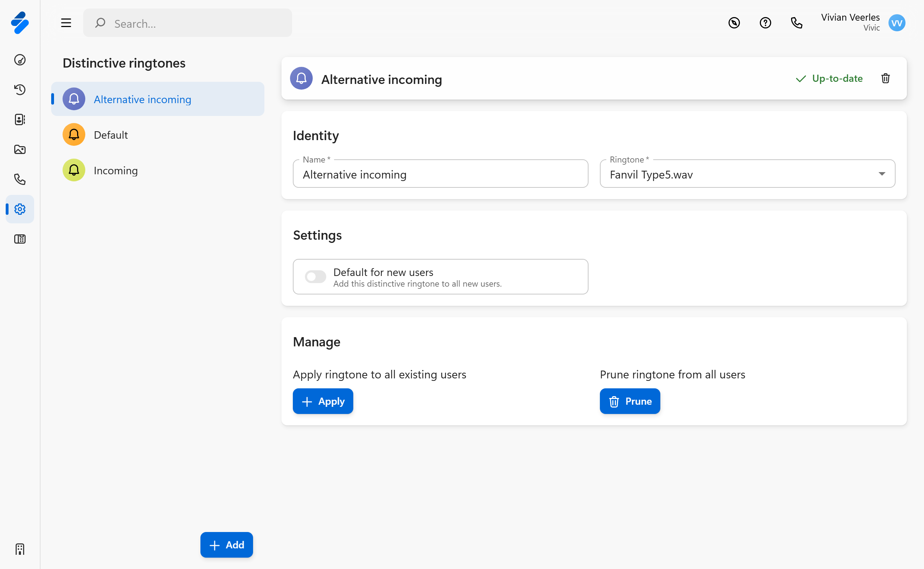Open the softphone icon in top bar
924x569 pixels.
(x=796, y=23)
